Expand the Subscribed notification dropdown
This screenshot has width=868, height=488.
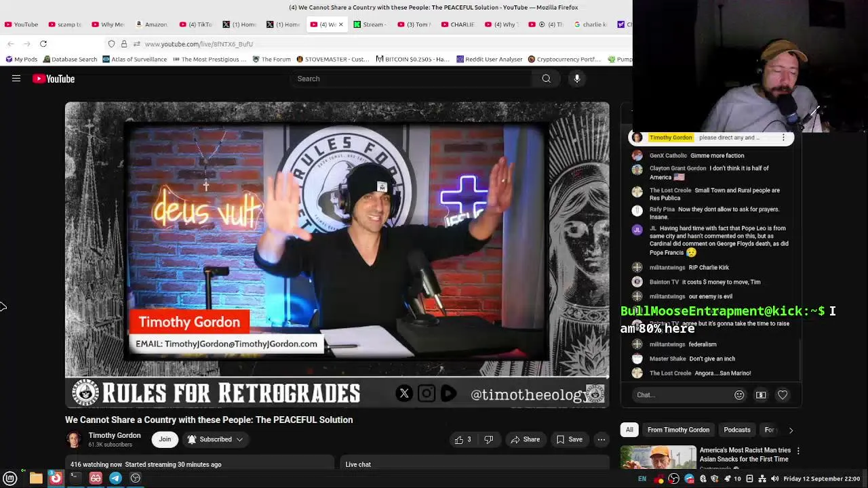pyautogui.click(x=216, y=439)
